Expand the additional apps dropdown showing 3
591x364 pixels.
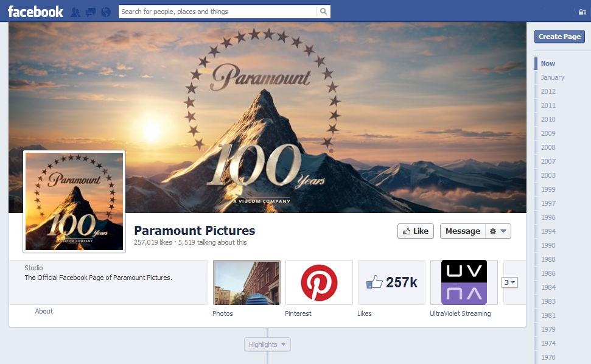[509, 282]
